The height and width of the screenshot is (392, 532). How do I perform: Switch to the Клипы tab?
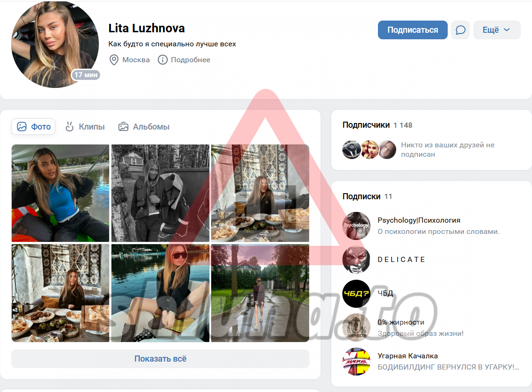85,127
